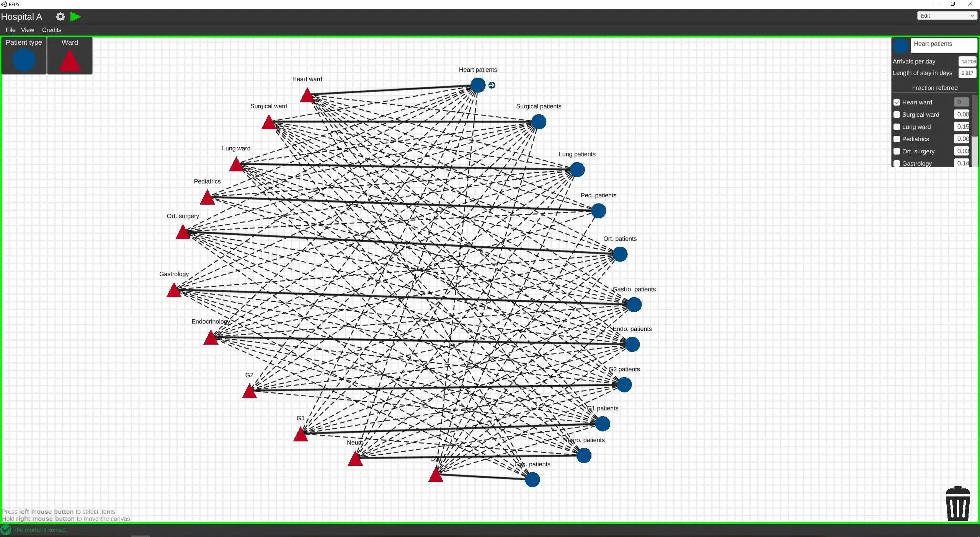Click the Surgical patients node on graph
Image resolution: width=980 pixels, height=537 pixels.
pyautogui.click(x=539, y=121)
